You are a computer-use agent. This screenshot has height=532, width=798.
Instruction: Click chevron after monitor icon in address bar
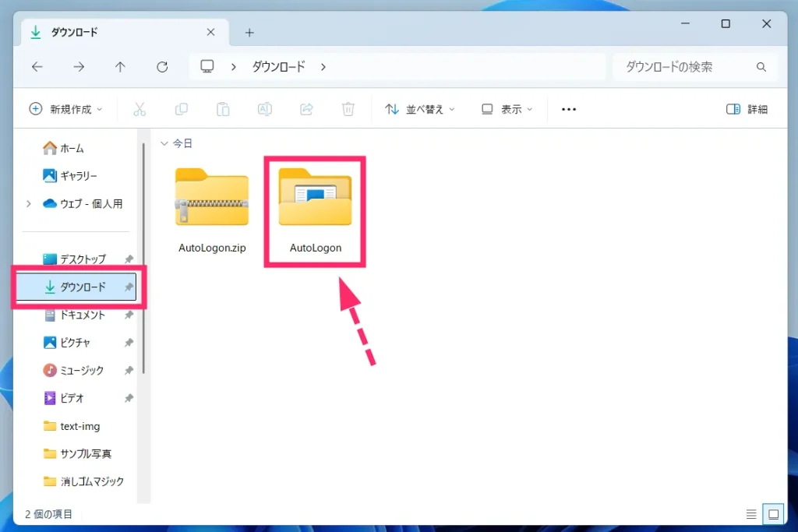click(x=233, y=67)
